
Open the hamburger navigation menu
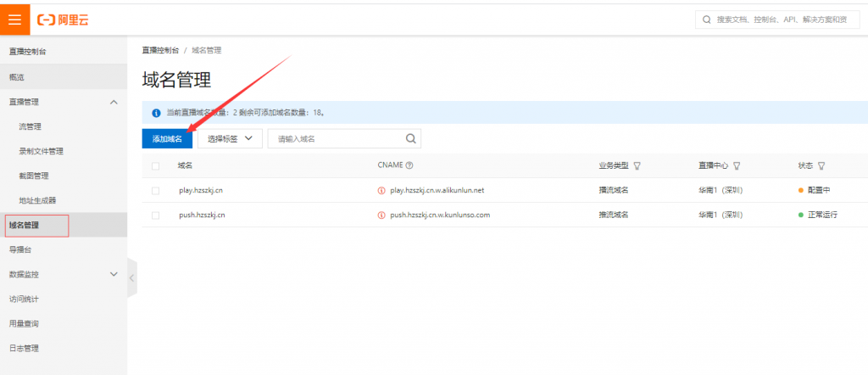point(15,19)
